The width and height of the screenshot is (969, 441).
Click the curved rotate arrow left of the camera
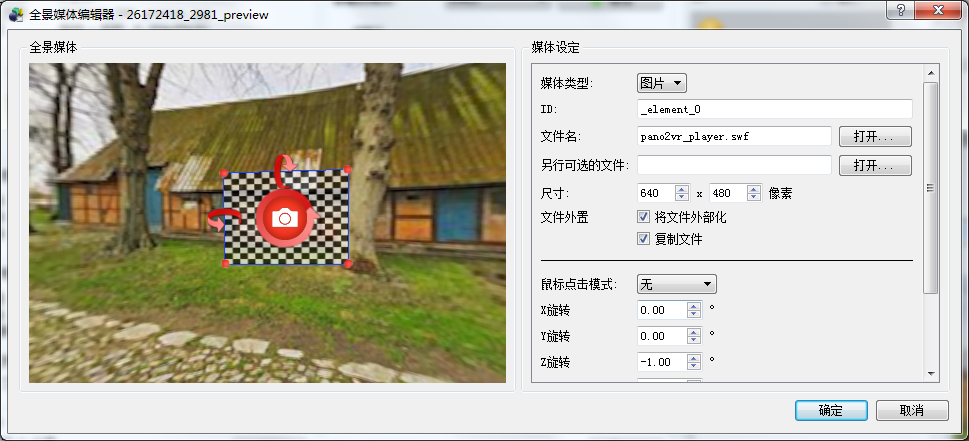pos(224,219)
